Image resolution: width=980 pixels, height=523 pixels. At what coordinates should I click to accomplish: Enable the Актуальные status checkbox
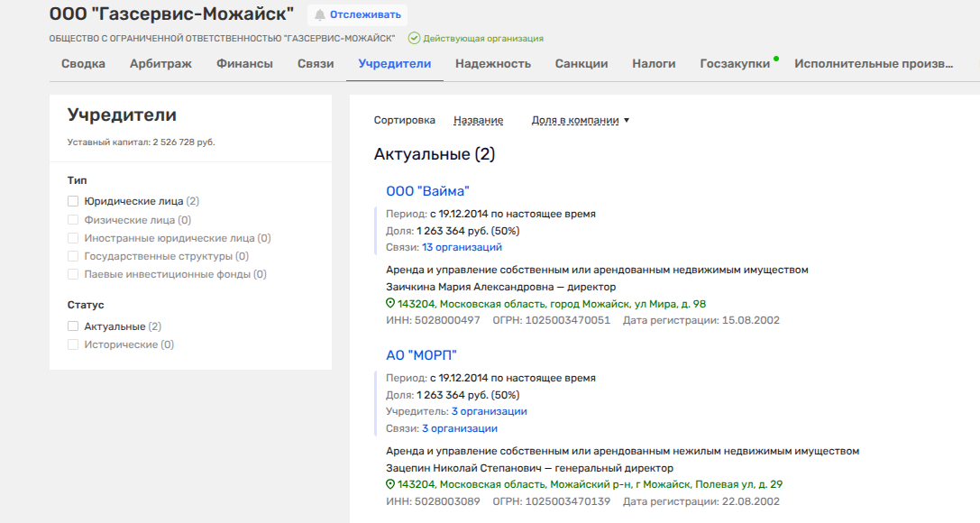(x=73, y=326)
